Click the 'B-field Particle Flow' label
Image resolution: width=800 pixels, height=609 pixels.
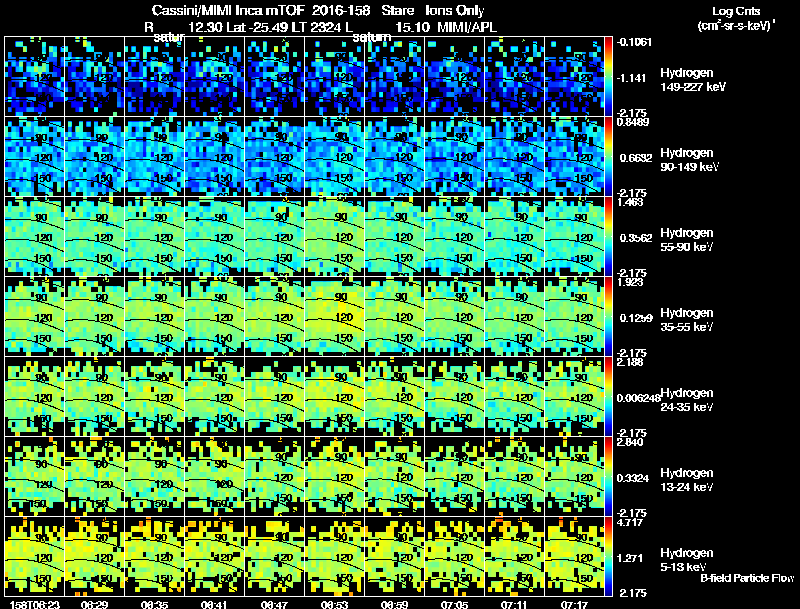pos(747,578)
